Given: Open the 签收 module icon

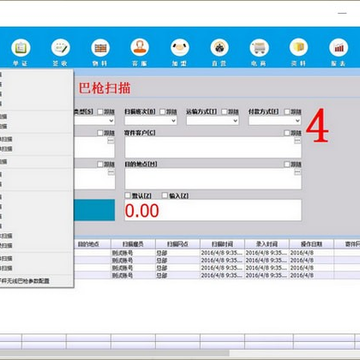Looking at the screenshot, I should tap(60, 48).
